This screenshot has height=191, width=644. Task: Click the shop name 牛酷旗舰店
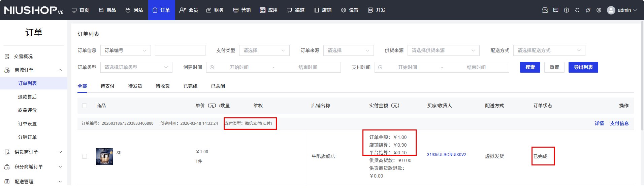pyautogui.click(x=323, y=156)
